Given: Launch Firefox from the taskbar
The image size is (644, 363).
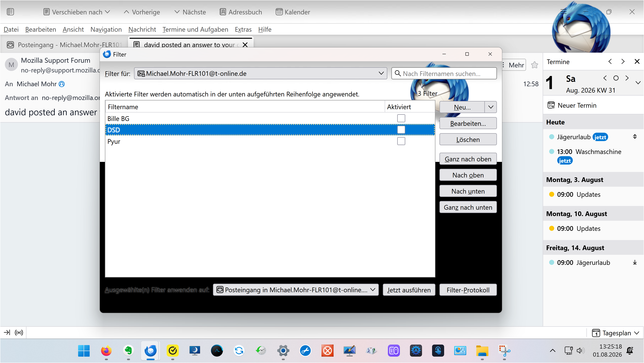Looking at the screenshot, I should (106, 351).
